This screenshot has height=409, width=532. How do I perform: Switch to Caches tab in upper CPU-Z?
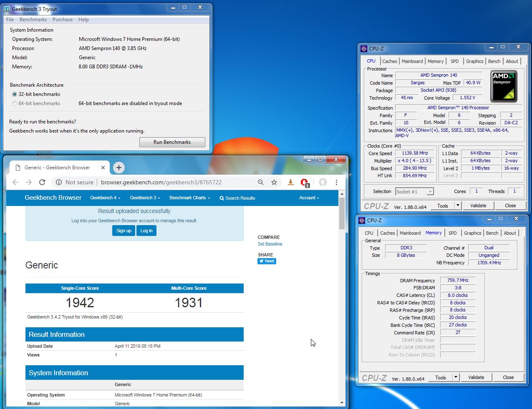point(390,61)
